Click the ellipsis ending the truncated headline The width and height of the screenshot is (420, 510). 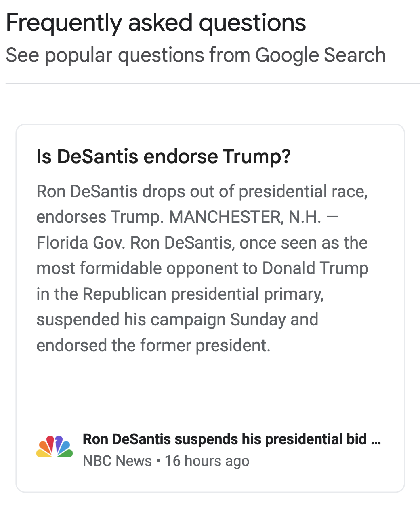[376, 439]
